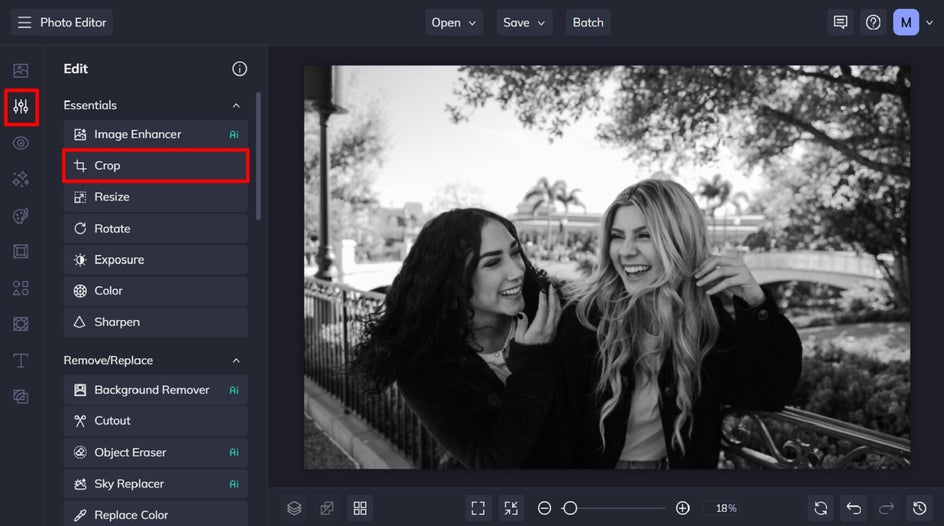Open the Overlays sidebar icon
The image size is (944, 526).
tap(20, 324)
